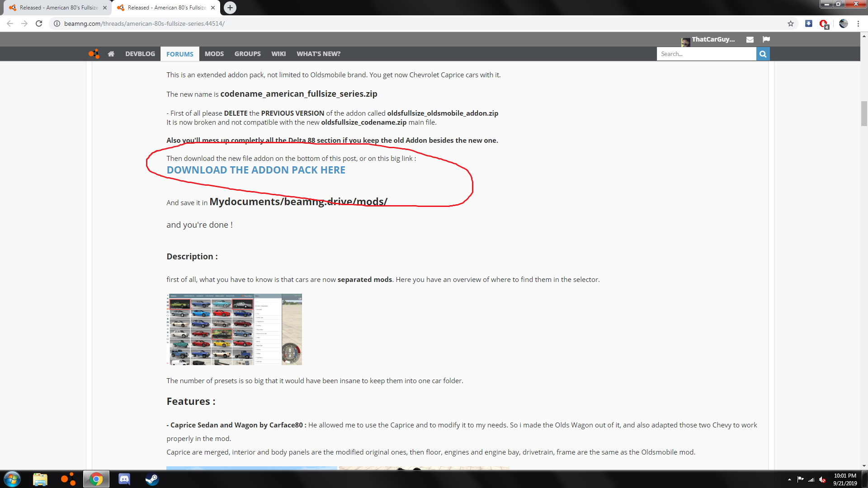
Task: Open the MODS menu item
Action: tap(214, 54)
